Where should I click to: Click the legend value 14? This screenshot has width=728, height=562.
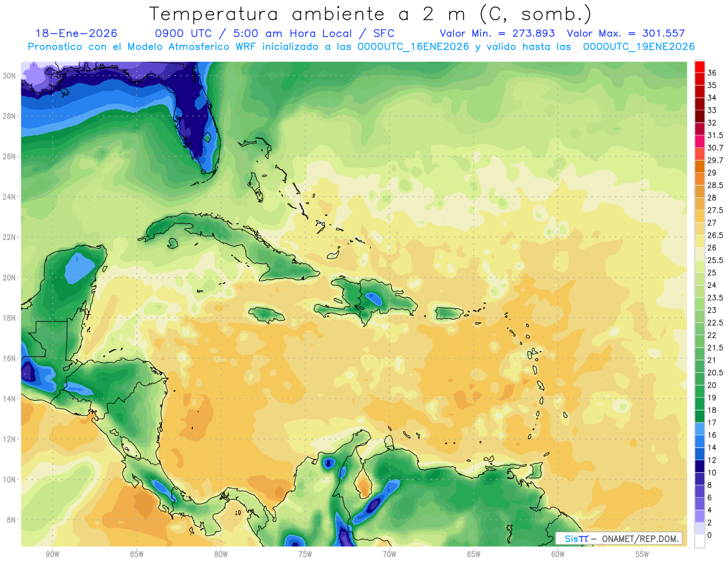(712, 447)
